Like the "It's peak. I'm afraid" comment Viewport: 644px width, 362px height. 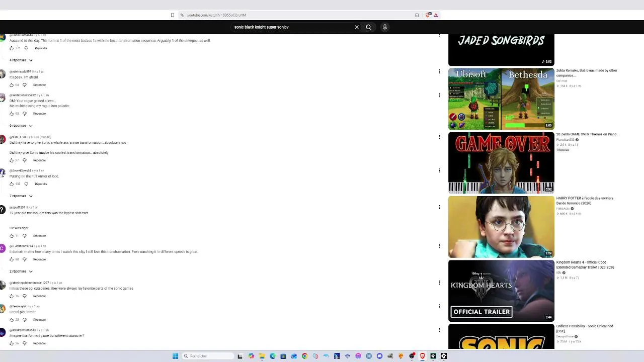click(x=12, y=85)
